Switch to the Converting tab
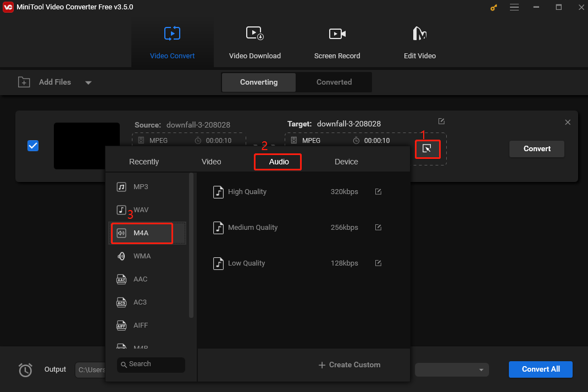This screenshot has width=588, height=392. pyautogui.click(x=259, y=82)
